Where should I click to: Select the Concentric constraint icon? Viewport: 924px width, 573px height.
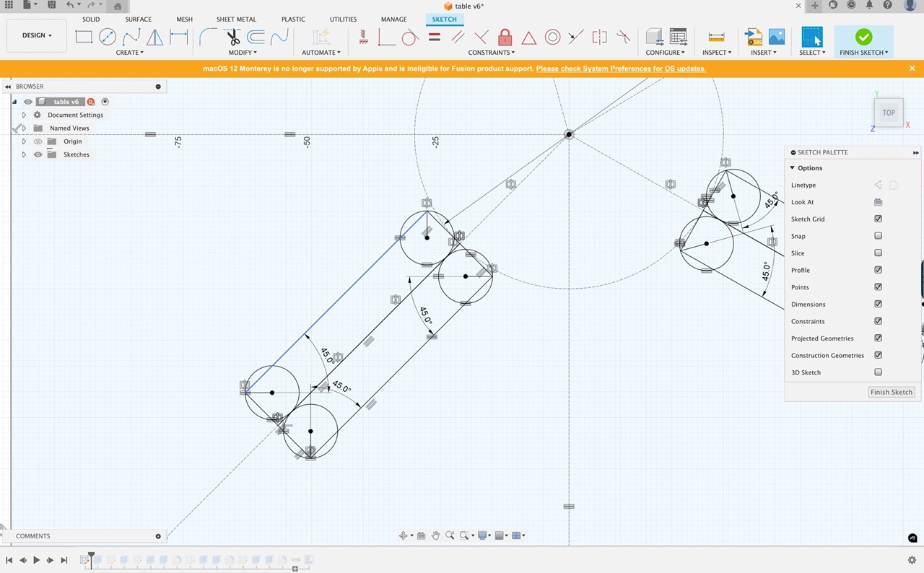[553, 37]
